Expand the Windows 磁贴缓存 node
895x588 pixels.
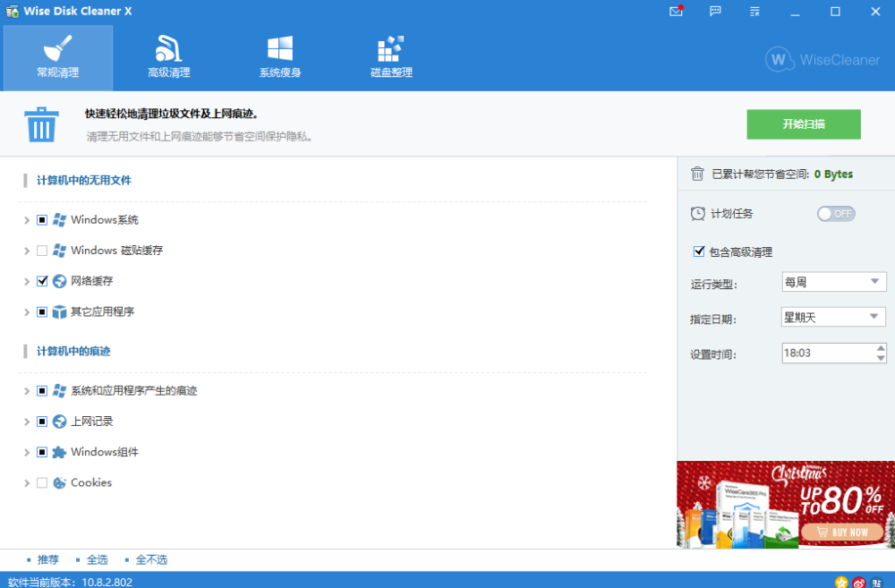click(x=26, y=251)
